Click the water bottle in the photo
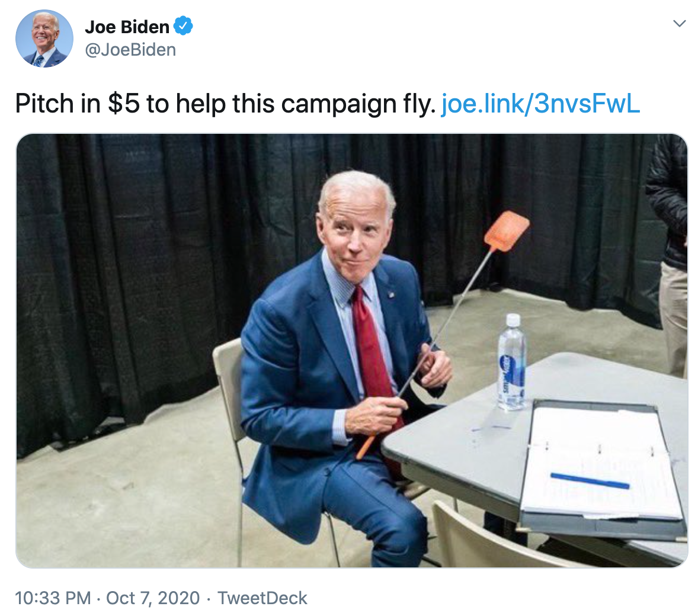 tap(512, 362)
